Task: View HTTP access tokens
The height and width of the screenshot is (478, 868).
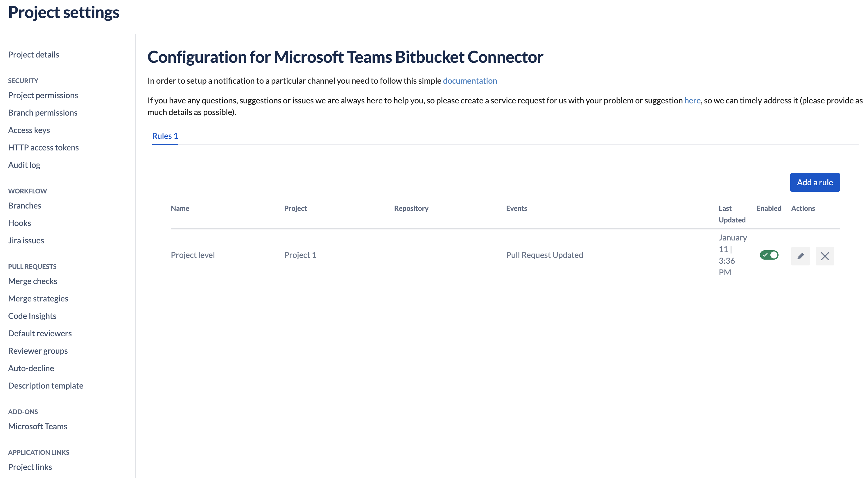Action: pos(43,147)
